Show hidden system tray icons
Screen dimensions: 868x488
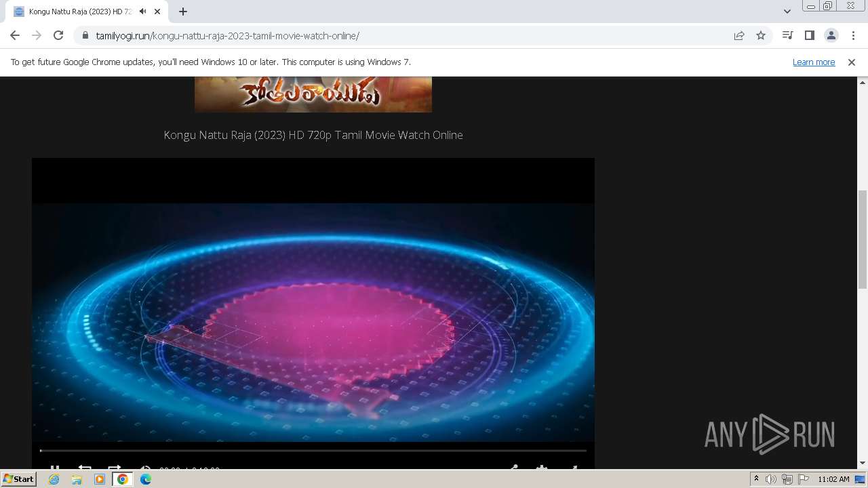point(756,479)
